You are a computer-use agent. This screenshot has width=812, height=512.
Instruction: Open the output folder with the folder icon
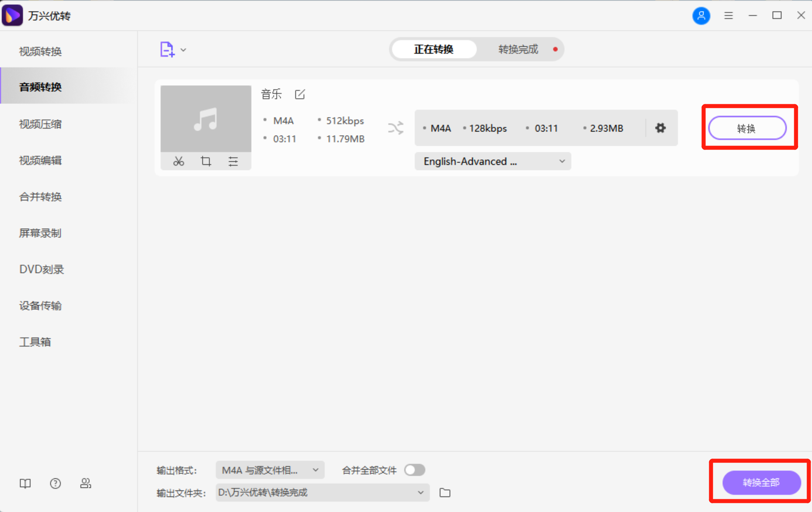pos(445,493)
